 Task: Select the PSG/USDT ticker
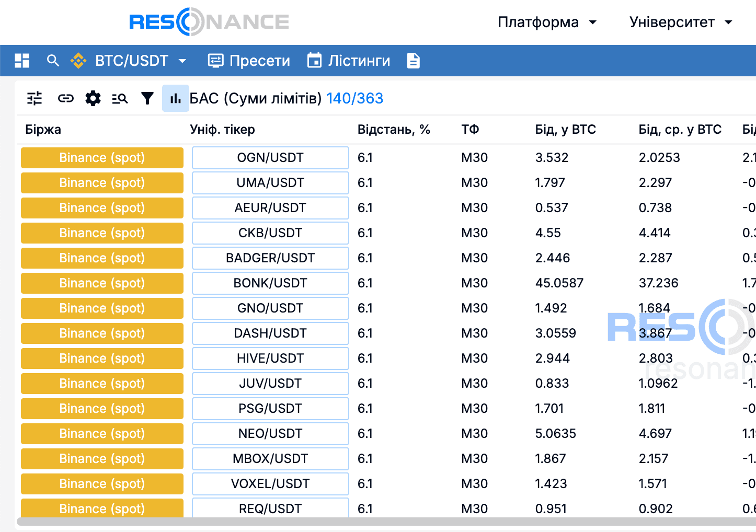(x=270, y=409)
